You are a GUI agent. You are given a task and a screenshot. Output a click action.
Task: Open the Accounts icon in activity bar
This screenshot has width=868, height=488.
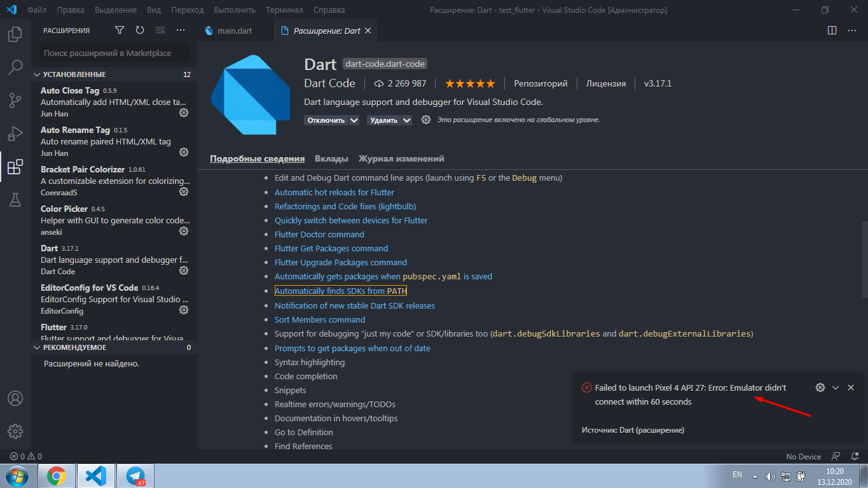[x=15, y=398]
